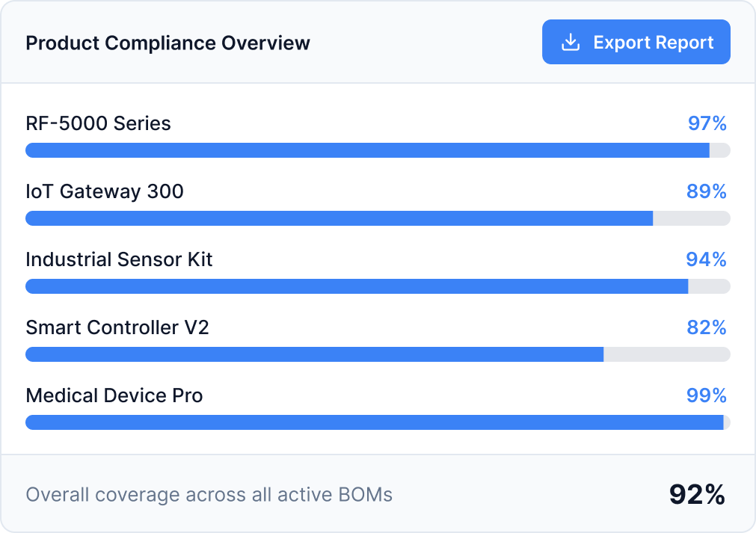Select the Smart Controller V2 label
The image size is (756, 533).
click(x=117, y=327)
